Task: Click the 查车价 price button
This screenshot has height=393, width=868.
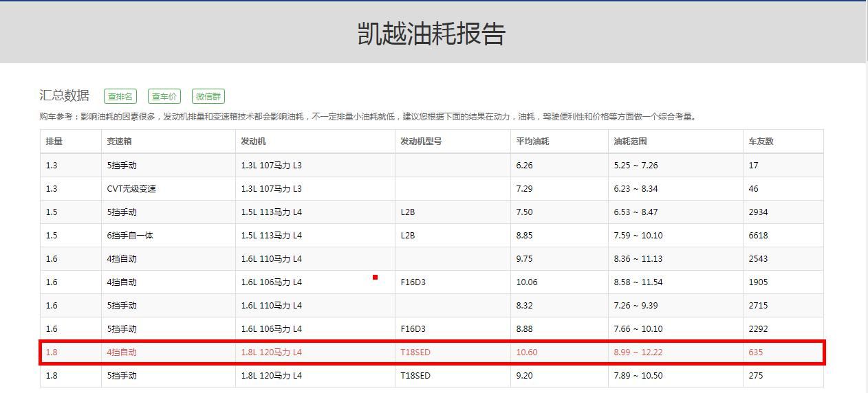Action: (x=164, y=96)
